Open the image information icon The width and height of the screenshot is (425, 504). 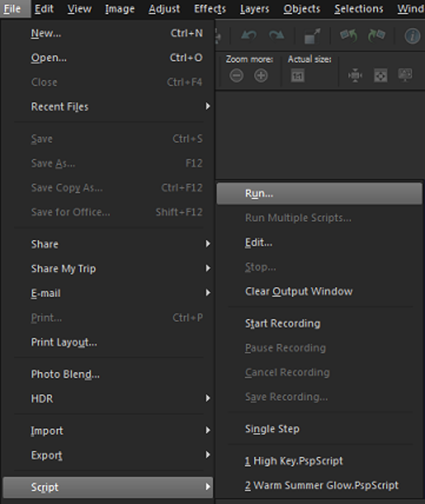412,36
